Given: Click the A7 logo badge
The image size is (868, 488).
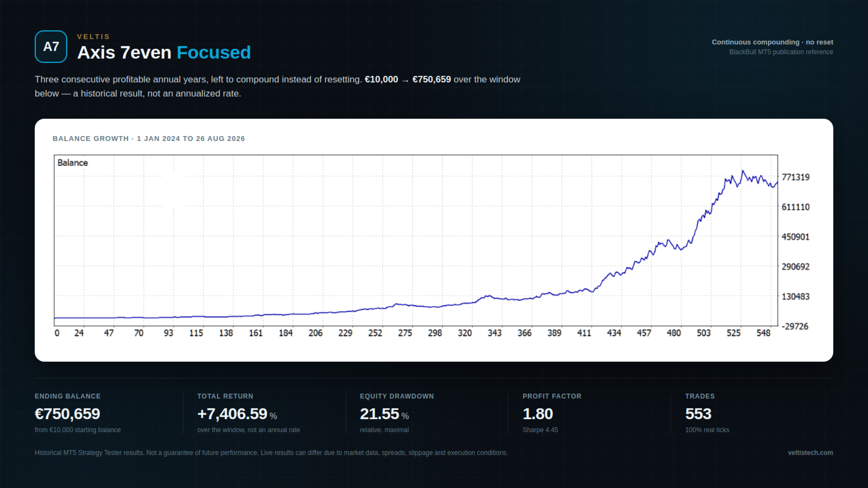Looking at the screenshot, I should pos(51,47).
